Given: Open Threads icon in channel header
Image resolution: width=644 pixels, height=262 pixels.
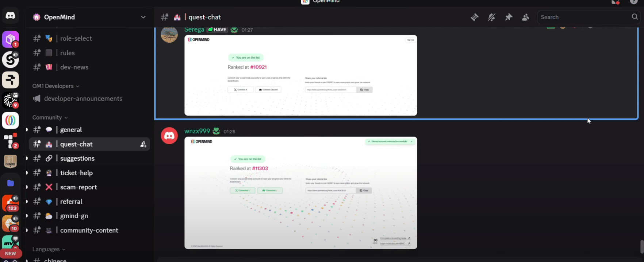Looking at the screenshot, I should click(x=474, y=17).
